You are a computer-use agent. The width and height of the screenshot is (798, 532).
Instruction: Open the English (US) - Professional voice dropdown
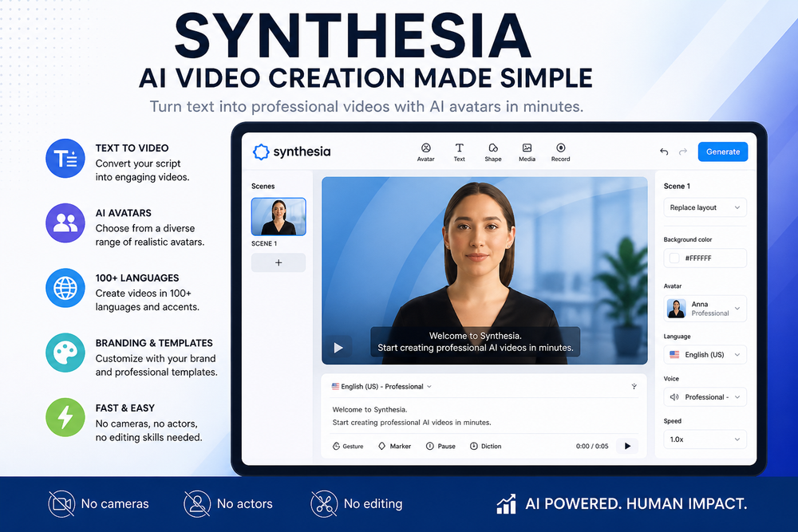[x=381, y=387]
